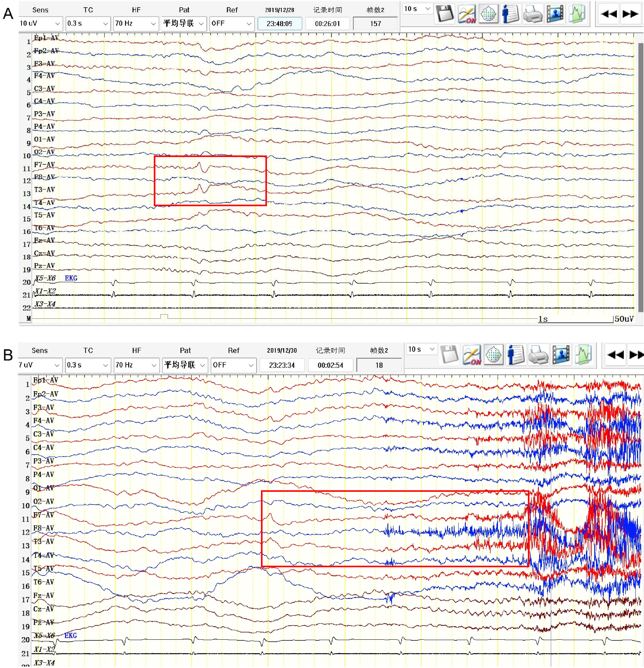Select the X5-X6 EKG channel label in panel A
This screenshot has width=644, height=668.
(56, 278)
